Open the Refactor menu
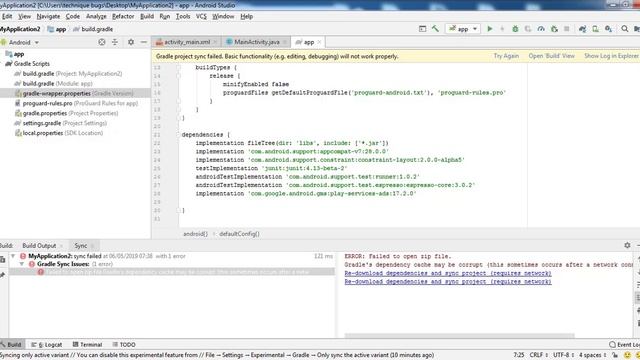The height and width of the screenshot is (360, 640). coord(123,16)
